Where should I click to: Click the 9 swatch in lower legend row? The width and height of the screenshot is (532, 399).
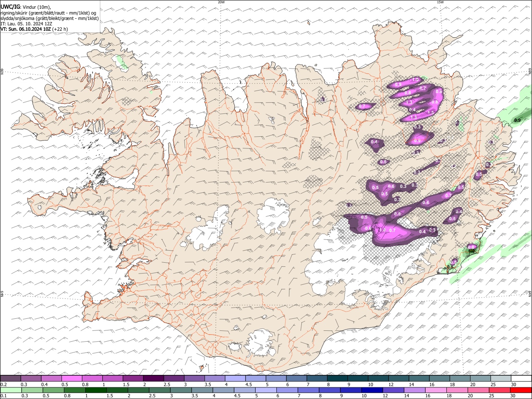click(351, 390)
